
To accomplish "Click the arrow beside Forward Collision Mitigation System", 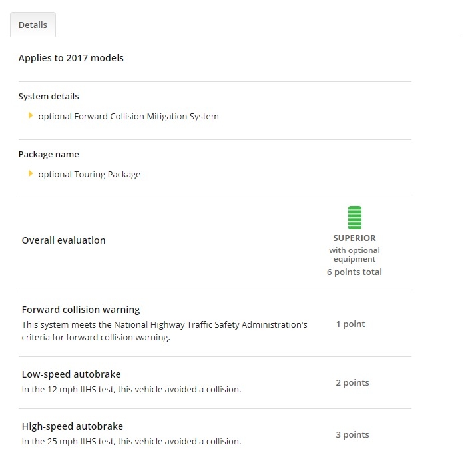I will 31,115.
